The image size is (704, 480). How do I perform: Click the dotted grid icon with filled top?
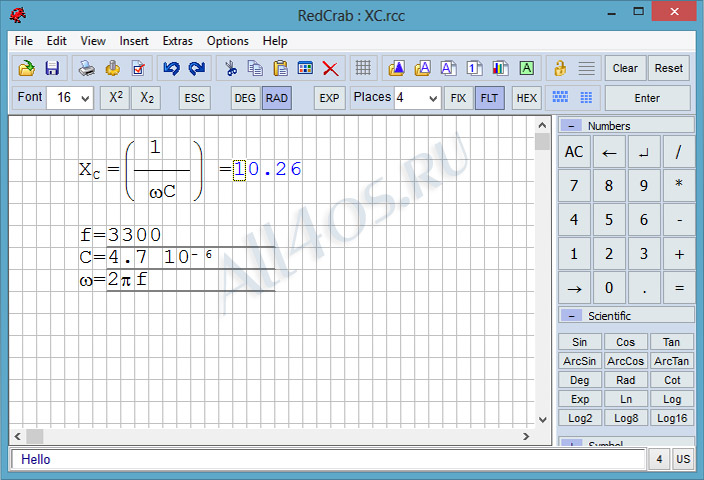pos(560,97)
